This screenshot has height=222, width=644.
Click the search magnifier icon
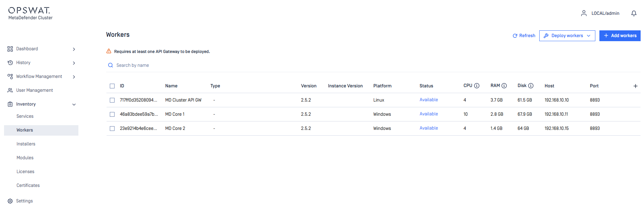110,65
